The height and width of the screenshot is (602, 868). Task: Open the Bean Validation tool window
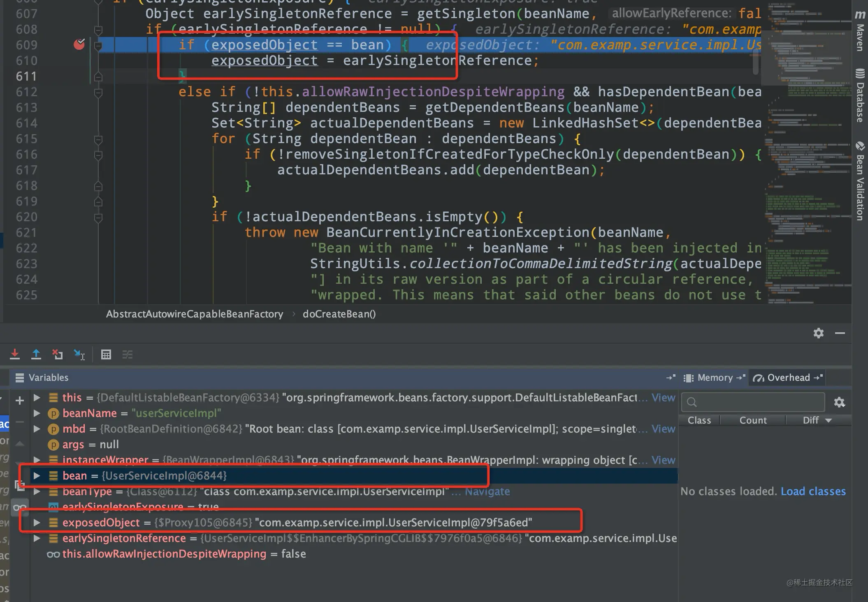860,181
